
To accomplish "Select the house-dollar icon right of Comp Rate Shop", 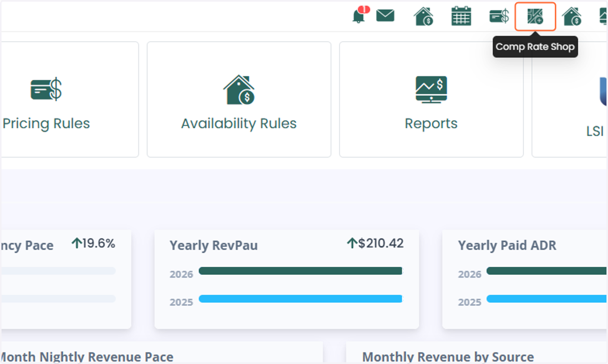I will click(x=572, y=16).
